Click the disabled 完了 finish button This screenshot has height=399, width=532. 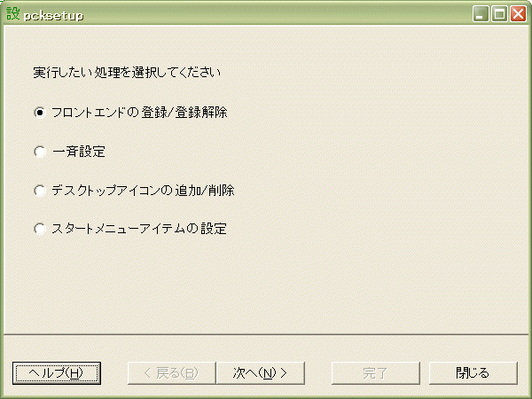tap(376, 373)
